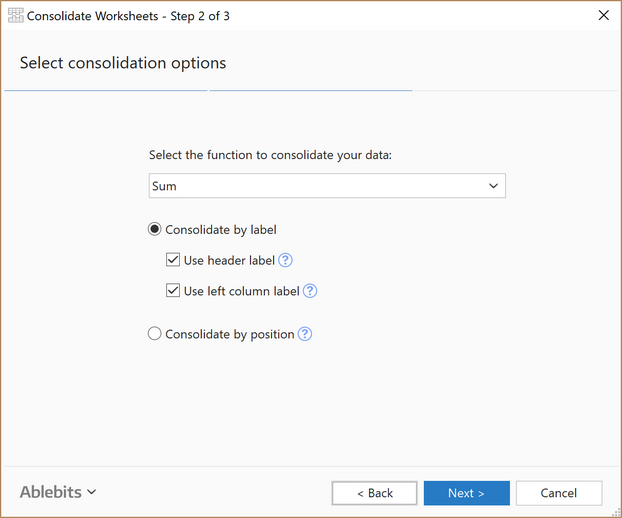Screen dimensions: 622x518
Task: Select the Consolidate by position radio button
Action: click(x=154, y=334)
